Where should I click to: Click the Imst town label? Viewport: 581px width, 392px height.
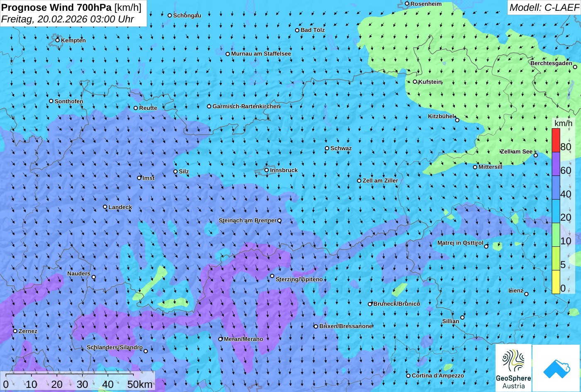tap(149, 178)
